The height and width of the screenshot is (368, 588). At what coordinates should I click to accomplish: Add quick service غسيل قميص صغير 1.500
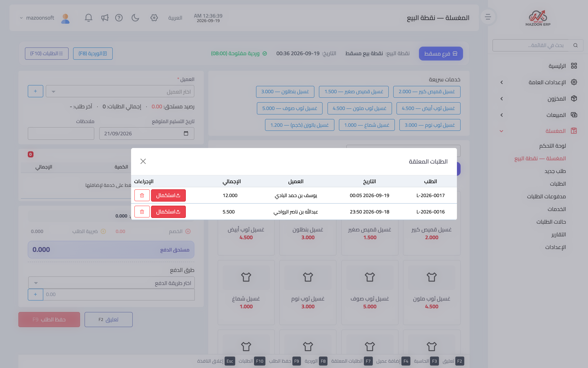[x=354, y=92]
